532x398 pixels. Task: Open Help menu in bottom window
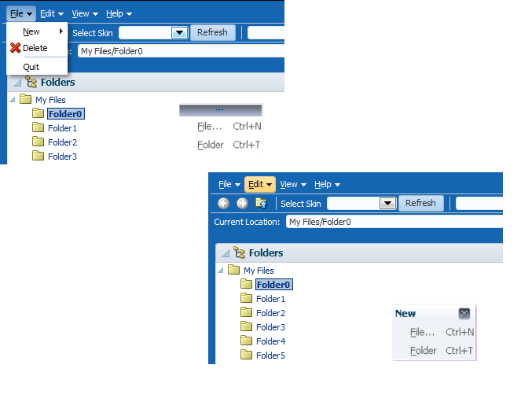[327, 184]
